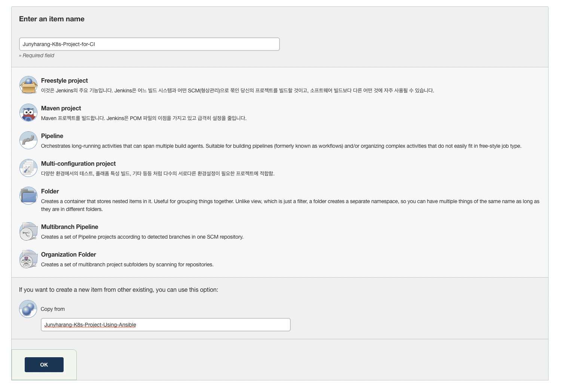This screenshot has width=565, height=392.
Task: Select the Multibranch Pipeline title
Action: 70,227
